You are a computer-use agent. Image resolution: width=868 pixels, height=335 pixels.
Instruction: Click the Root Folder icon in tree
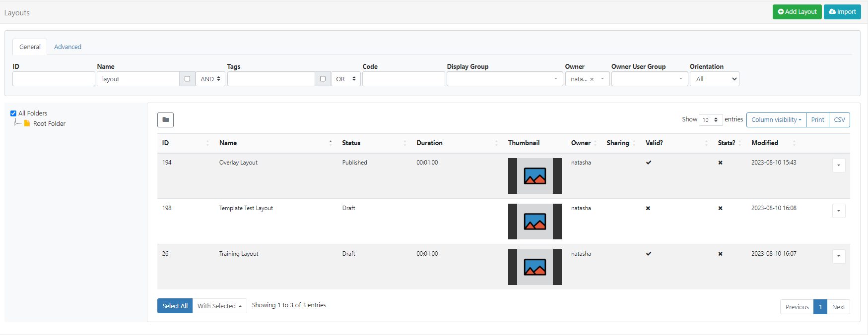pyautogui.click(x=27, y=123)
